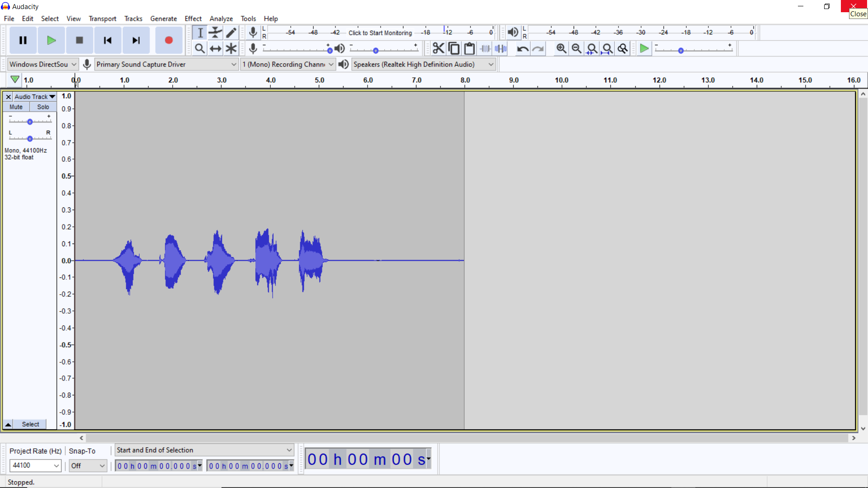Screen dimensions: 868x488
Task: Click the Time Shift tool
Action: coord(216,48)
